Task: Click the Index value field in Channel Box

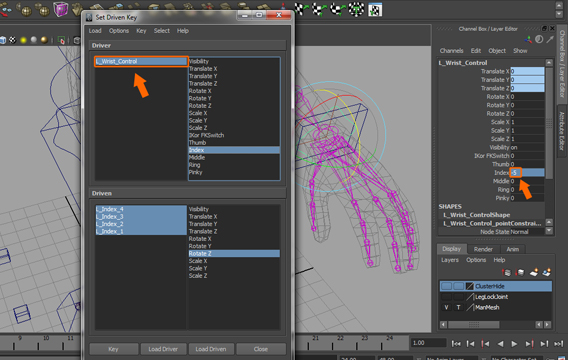Action: click(x=527, y=173)
